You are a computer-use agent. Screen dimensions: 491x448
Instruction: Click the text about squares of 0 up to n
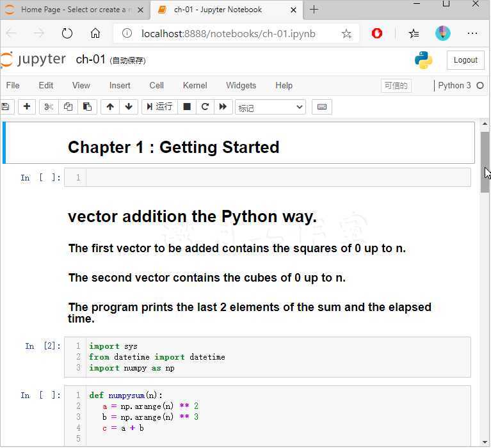(237, 248)
